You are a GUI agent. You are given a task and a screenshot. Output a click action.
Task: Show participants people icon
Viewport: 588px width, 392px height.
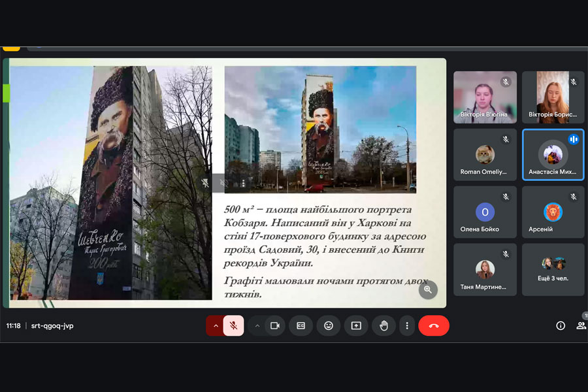tap(581, 325)
